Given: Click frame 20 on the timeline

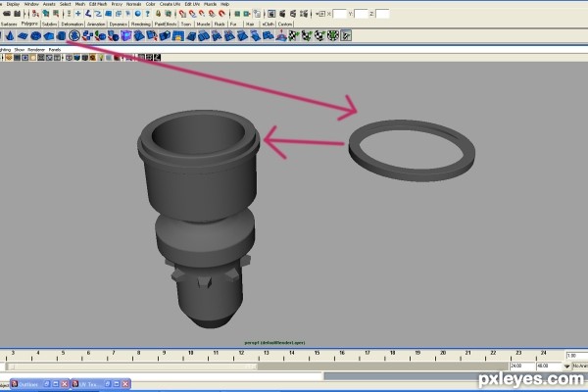Looking at the screenshot, I should point(443,355).
